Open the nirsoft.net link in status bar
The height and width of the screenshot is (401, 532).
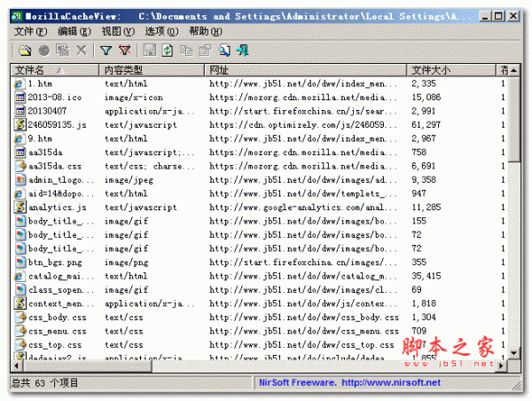pyautogui.click(x=391, y=382)
